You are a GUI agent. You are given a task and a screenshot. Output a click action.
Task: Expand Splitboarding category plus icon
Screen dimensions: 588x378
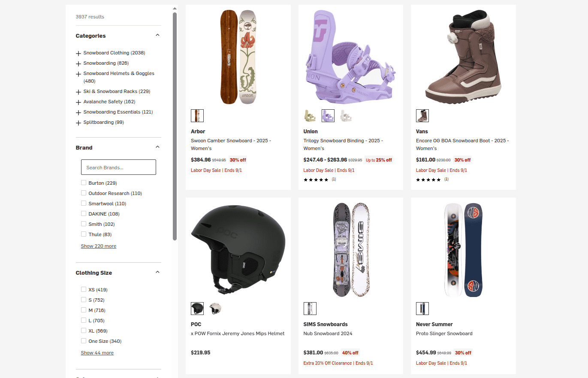(78, 123)
